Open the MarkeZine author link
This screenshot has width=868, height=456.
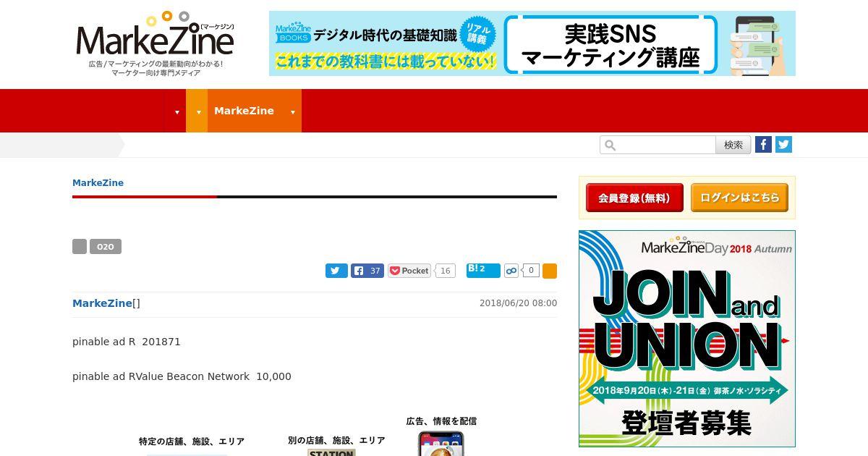tap(102, 303)
